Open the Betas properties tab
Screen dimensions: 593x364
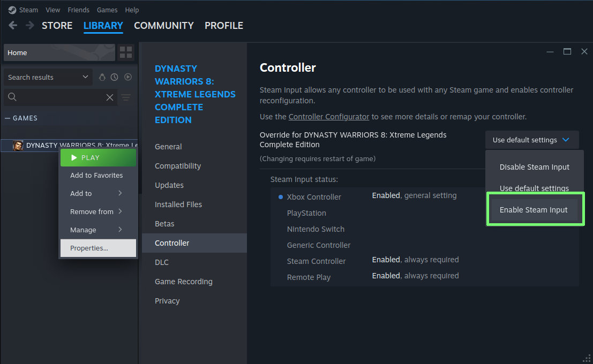[x=194, y=224]
